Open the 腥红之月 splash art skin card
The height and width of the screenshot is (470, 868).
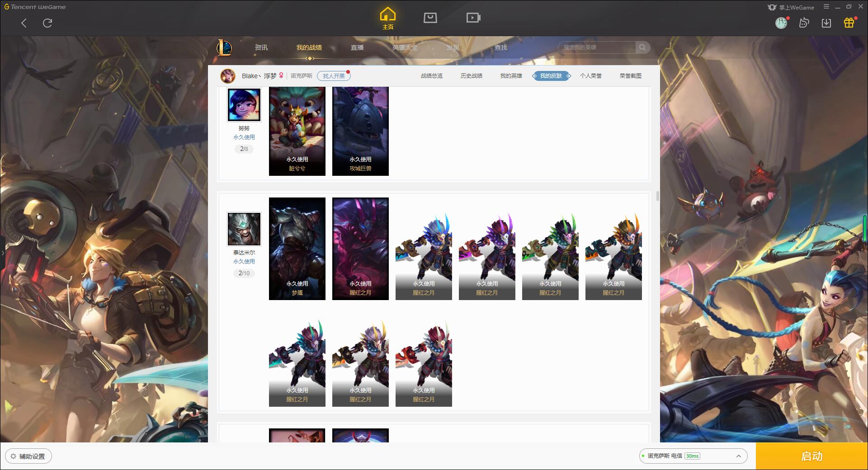360,249
